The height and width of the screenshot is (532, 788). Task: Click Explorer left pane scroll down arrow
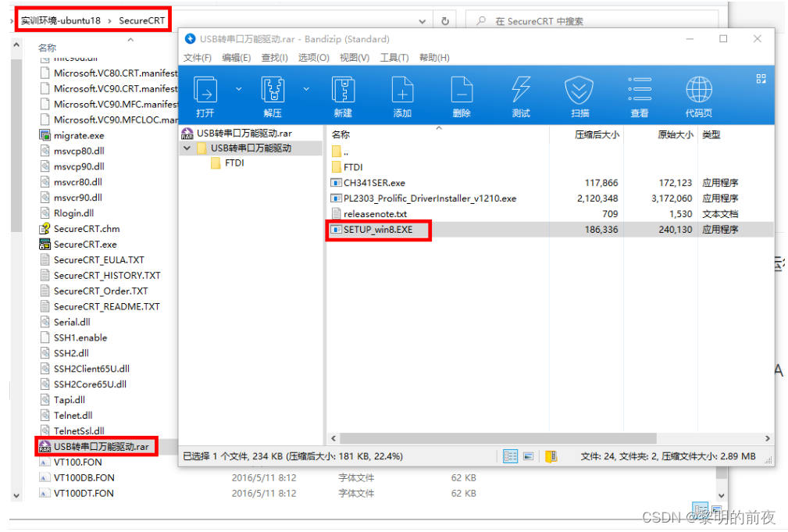click(16, 495)
